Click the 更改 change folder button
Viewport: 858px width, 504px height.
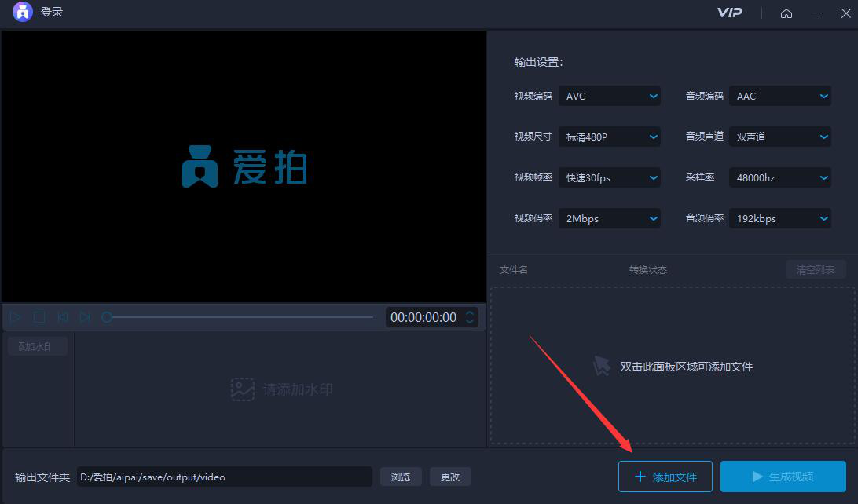click(450, 477)
